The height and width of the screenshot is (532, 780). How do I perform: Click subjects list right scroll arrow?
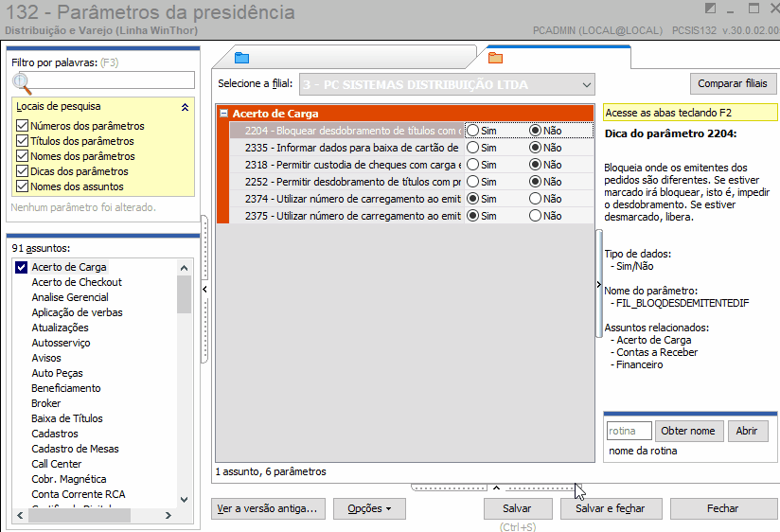point(168,516)
